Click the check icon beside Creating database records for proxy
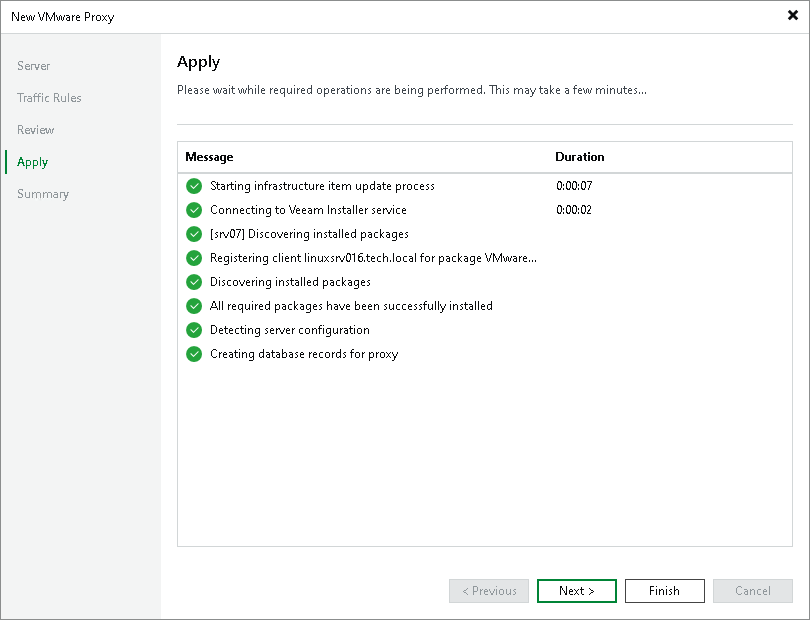The image size is (810, 620). coord(194,354)
